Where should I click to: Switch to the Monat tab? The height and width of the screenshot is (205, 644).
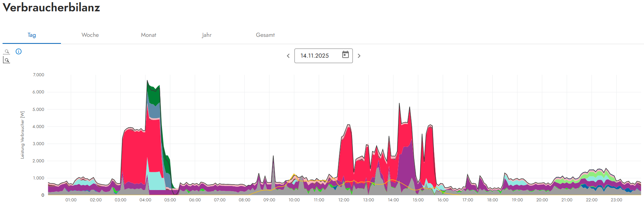149,35
